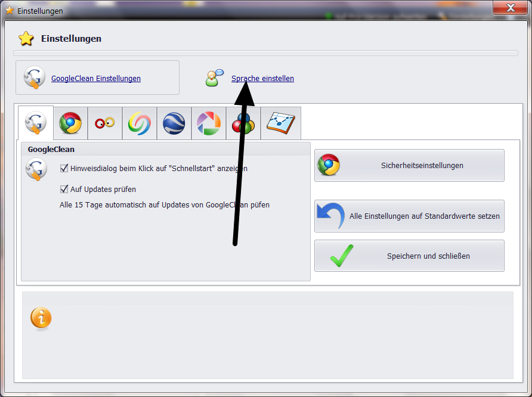Click the Sicherheitseinstellungen button
Image resolution: width=532 pixels, height=397 pixels.
pos(409,166)
